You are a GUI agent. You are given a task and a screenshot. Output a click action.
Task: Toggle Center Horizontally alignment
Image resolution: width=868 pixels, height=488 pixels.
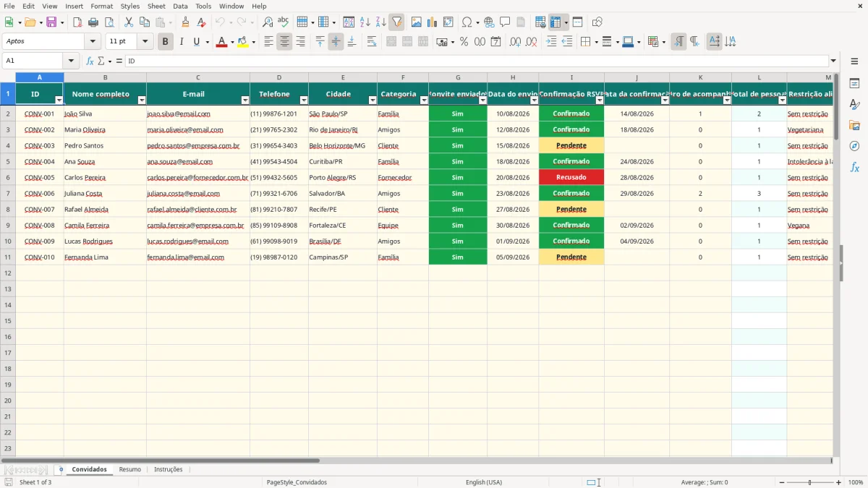tap(284, 42)
